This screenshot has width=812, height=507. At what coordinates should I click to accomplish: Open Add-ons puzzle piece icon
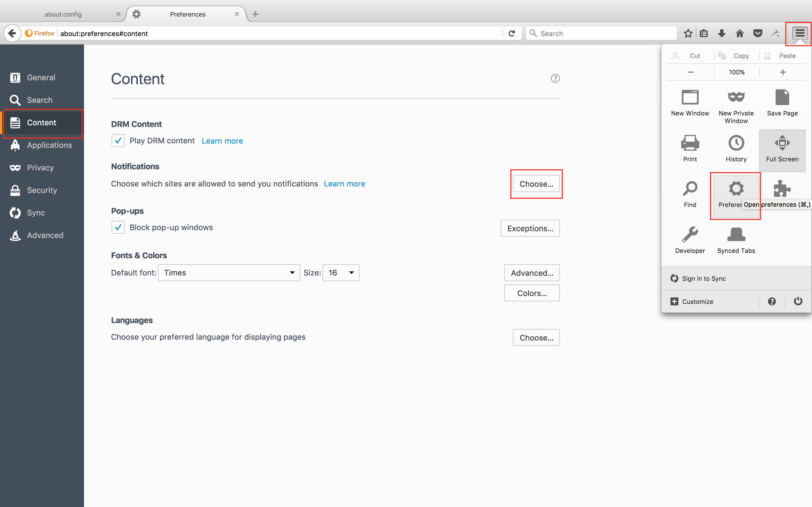782,189
